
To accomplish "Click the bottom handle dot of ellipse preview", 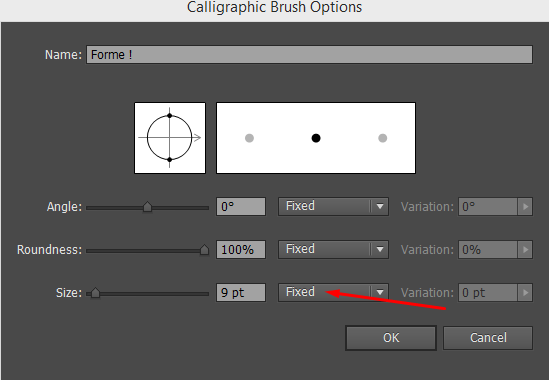I will tap(170, 160).
